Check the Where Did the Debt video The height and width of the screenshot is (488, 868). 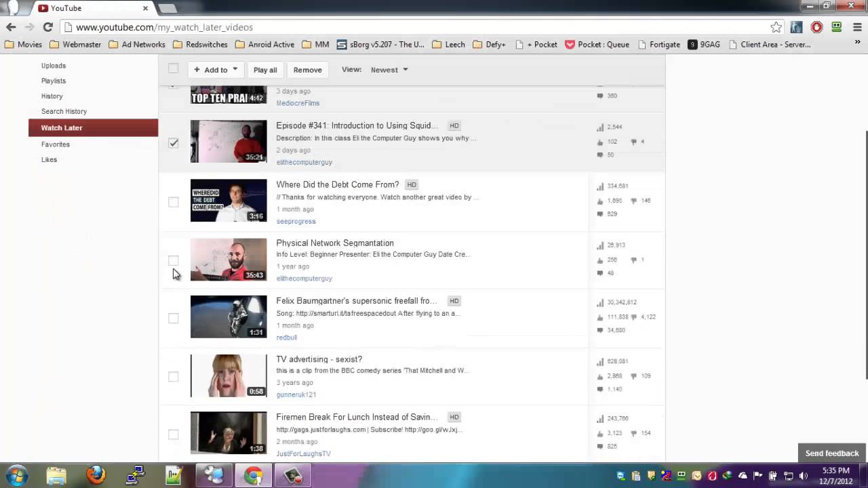(174, 202)
